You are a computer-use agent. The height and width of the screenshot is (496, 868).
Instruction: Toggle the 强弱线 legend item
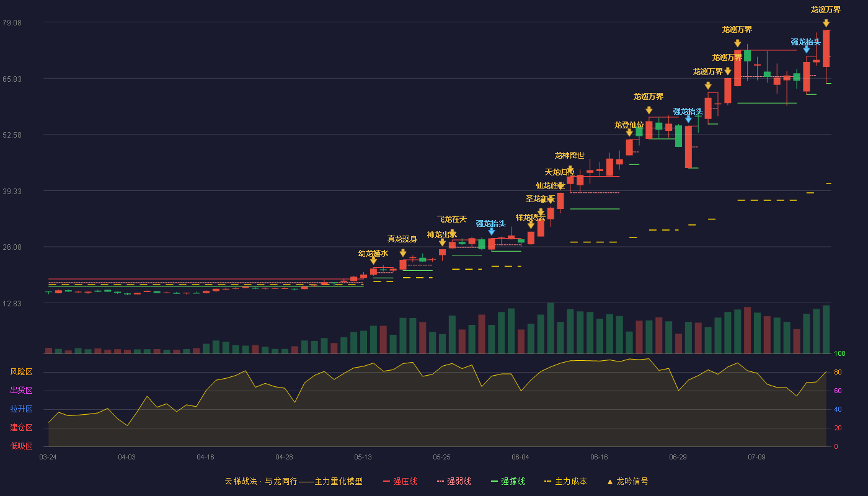454,481
